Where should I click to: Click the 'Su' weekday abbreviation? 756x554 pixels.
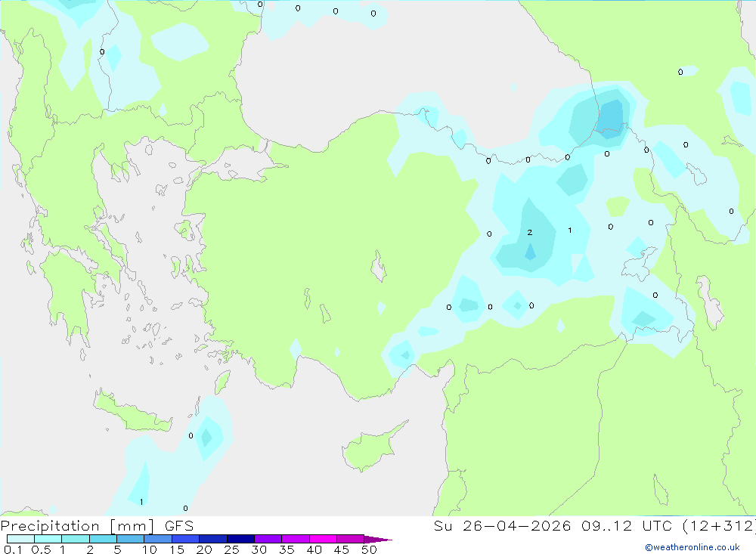442,526
